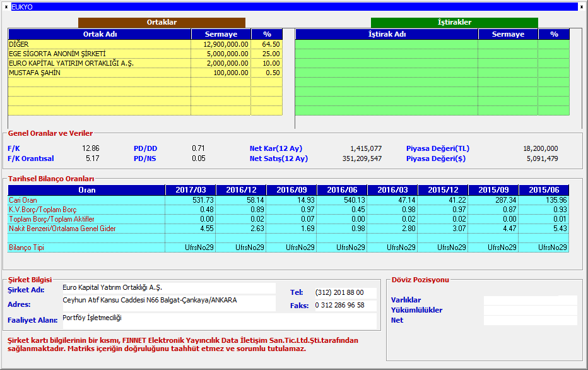Viewport: 588px width, 370px height.
Task: Click the Oran column header
Action: (x=86, y=190)
